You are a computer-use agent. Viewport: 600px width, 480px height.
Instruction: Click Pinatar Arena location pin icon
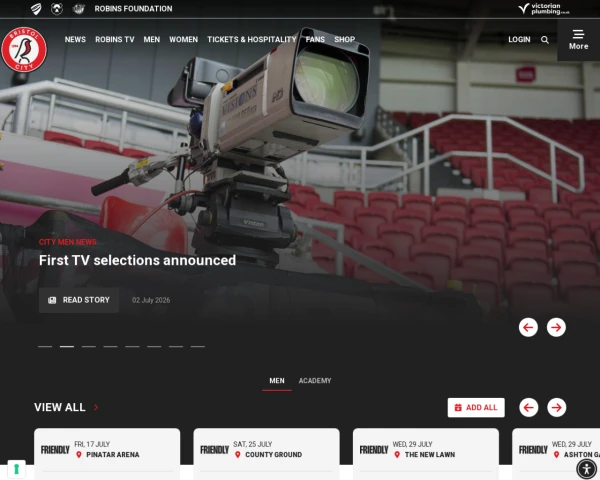coord(79,454)
